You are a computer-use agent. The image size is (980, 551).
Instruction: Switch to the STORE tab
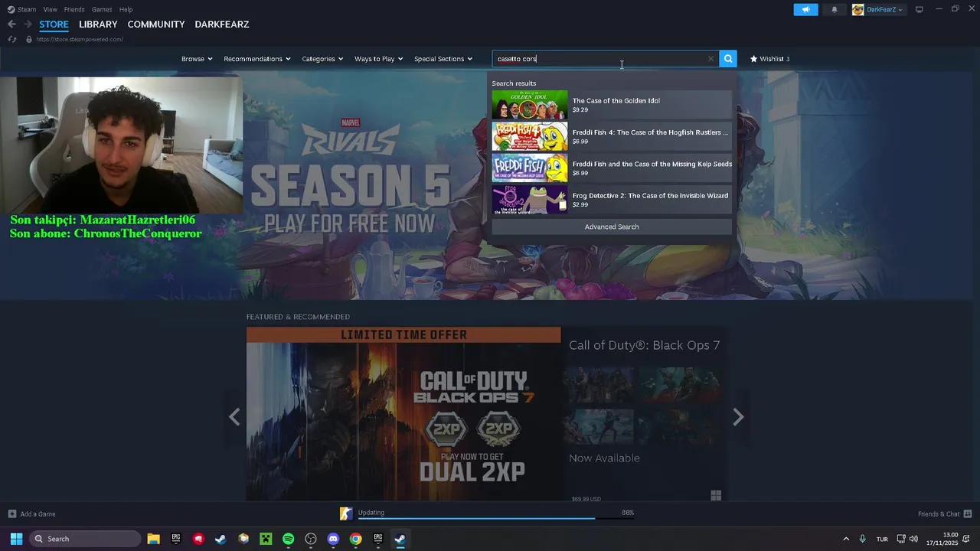54,24
